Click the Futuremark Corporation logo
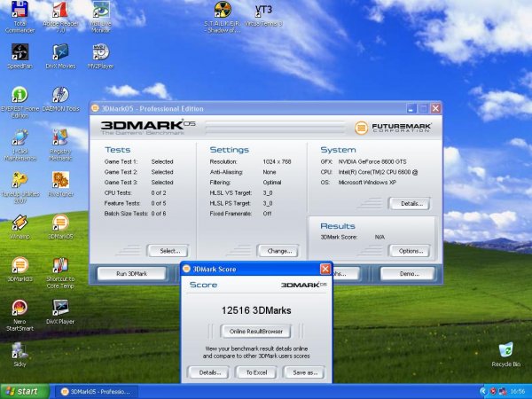The image size is (532, 399). (x=393, y=128)
